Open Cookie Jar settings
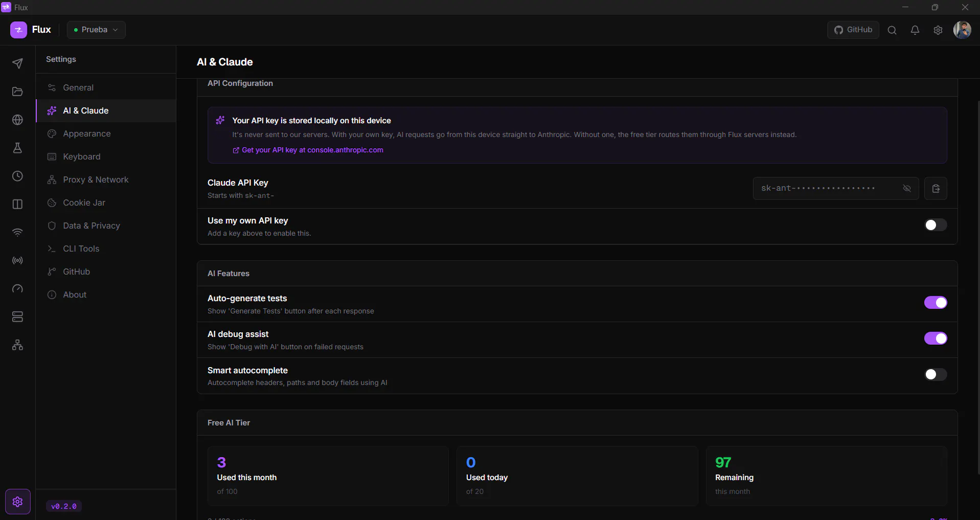 pyautogui.click(x=106, y=202)
